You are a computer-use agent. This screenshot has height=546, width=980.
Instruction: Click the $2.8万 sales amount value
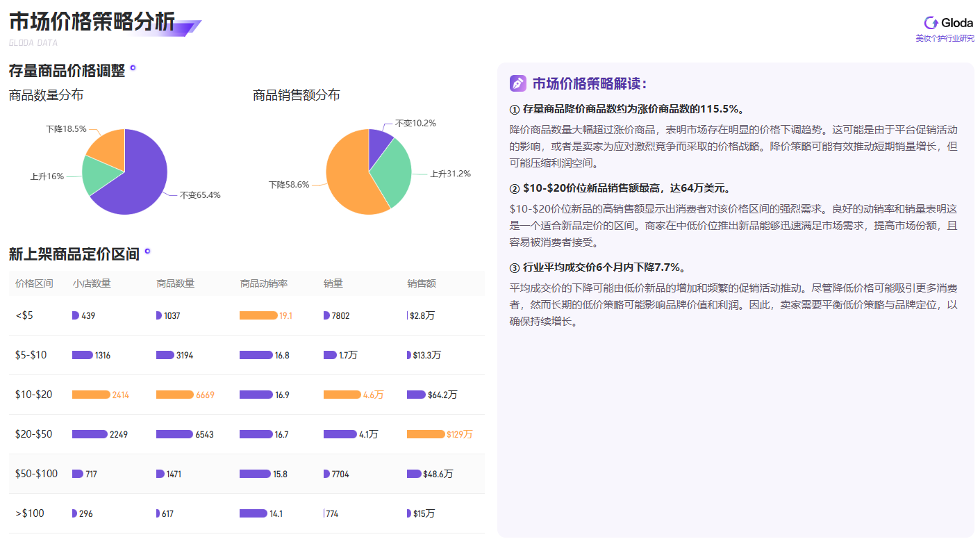[x=422, y=315]
